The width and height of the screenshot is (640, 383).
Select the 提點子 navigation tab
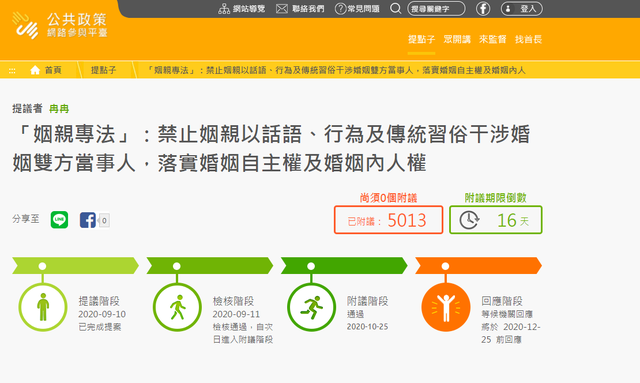click(x=421, y=39)
